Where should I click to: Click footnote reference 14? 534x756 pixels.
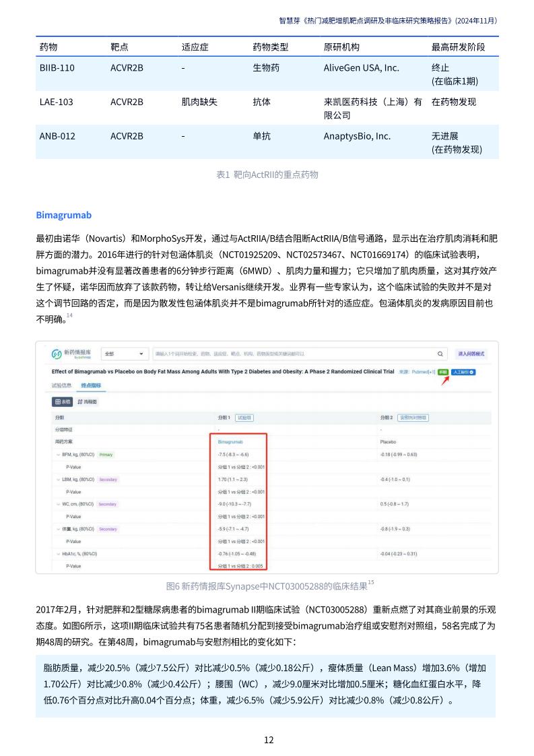[x=69, y=315]
